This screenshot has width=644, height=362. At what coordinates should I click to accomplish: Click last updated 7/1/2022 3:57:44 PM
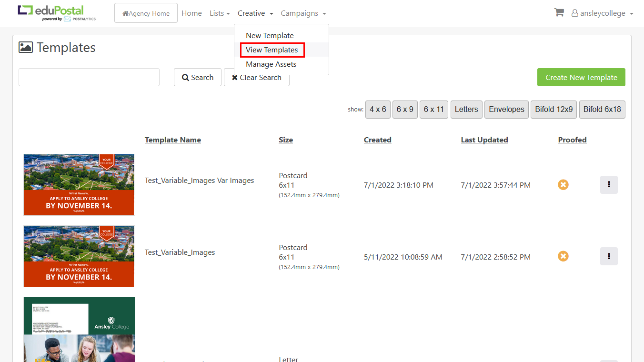click(496, 185)
